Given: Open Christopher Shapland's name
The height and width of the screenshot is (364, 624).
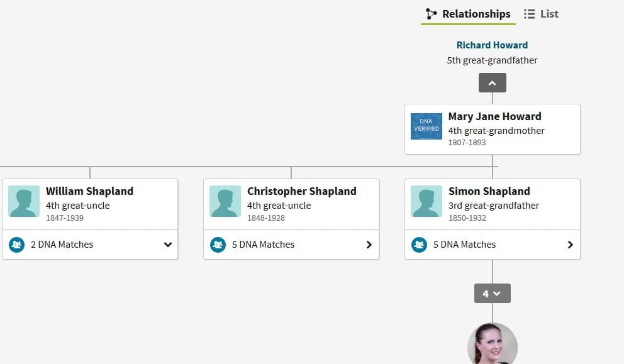Looking at the screenshot, I should click(x=302, y=191).
